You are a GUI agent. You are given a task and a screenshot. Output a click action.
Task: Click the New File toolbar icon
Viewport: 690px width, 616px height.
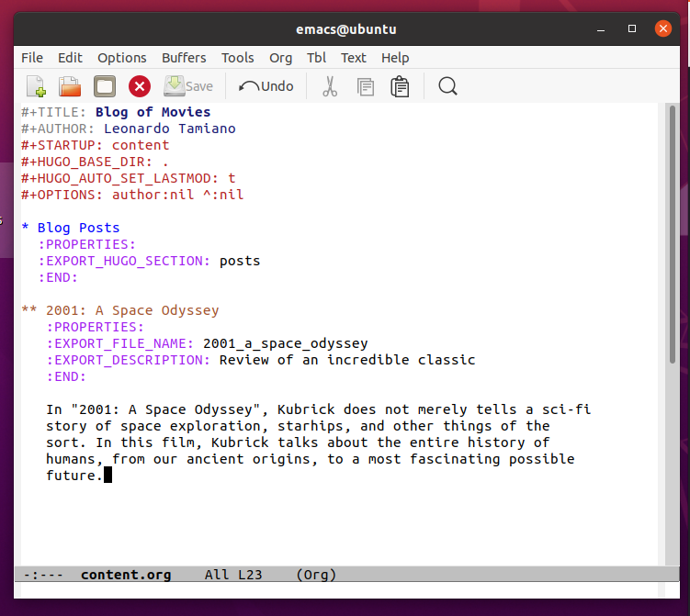36,86
